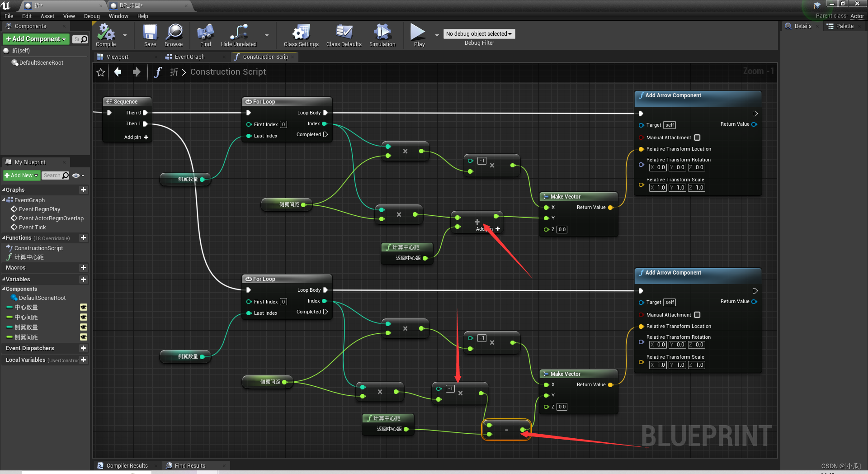Viewport: 868px width, 474px height.
Task: Add a new local variable
Action: pyautogui.click(x=83, y=360)
